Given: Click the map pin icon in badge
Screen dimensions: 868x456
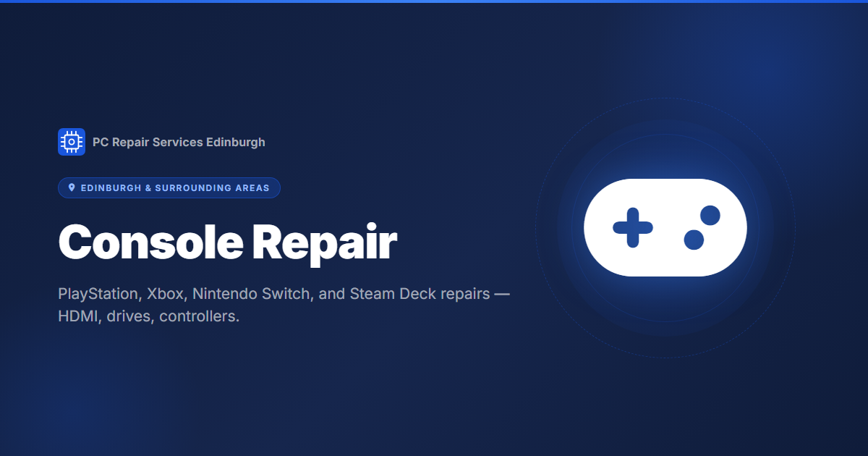Looking at the screenshot, I should [x=72, y=187].
